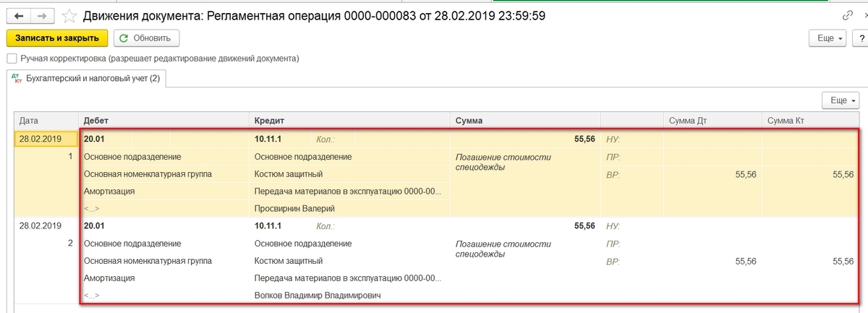This screenshot has height=313, width=868.
Task: Open the top Еще dropdown menu
Action: click(828, 38)
